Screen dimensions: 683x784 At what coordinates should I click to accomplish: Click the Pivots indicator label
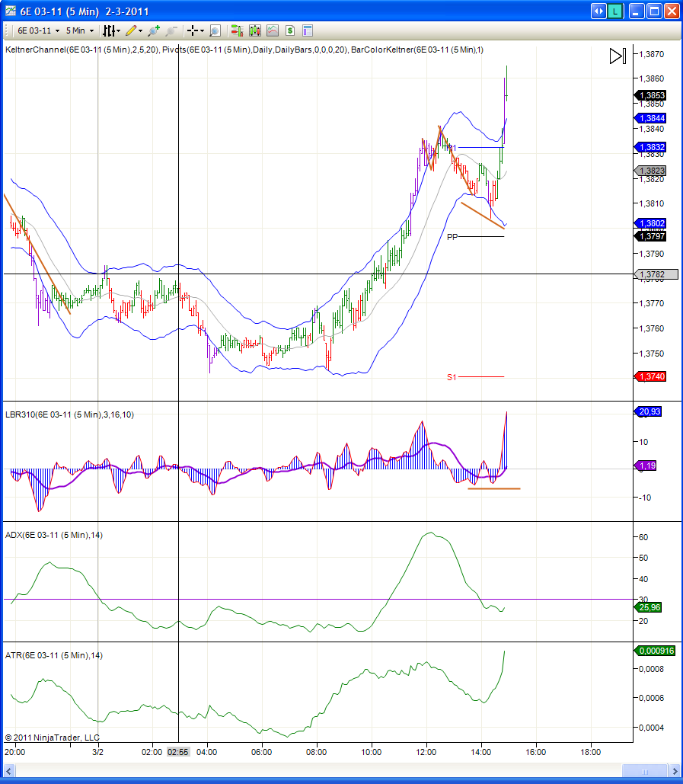coord(255,50)
